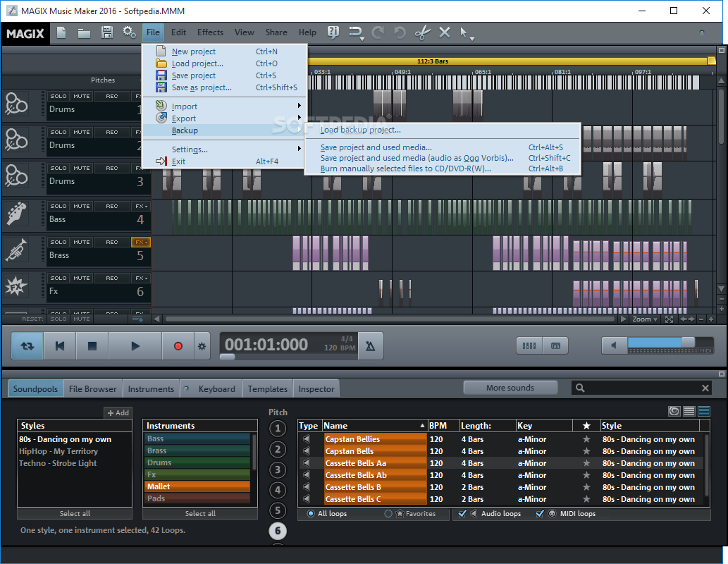
Task: Click the search magnifier icon in Soundpools
Action: [x=580, y=388]
